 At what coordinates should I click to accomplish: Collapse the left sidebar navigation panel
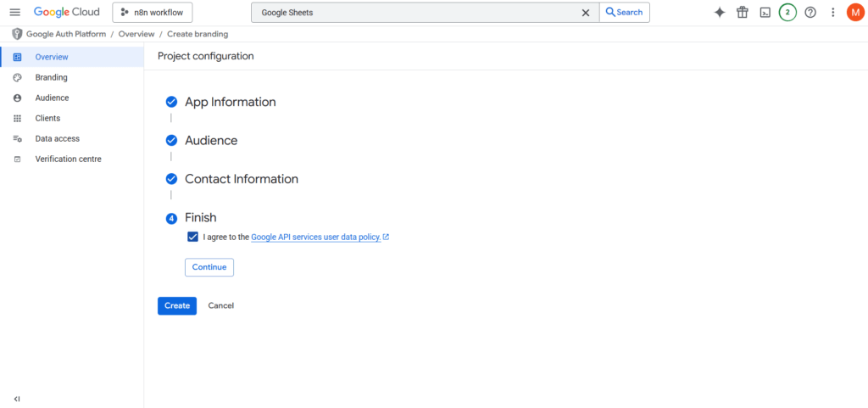[17, 398]
